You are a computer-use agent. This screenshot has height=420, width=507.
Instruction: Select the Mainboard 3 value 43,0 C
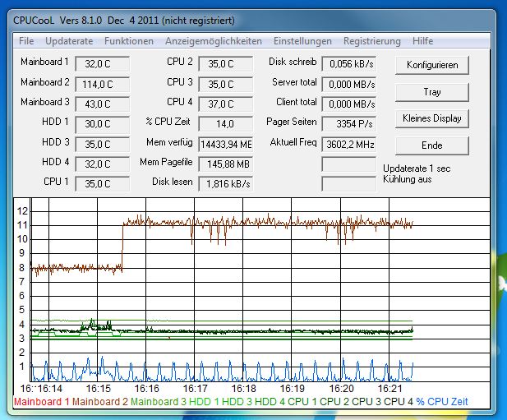pyautogui.click(x=102, y=104)
